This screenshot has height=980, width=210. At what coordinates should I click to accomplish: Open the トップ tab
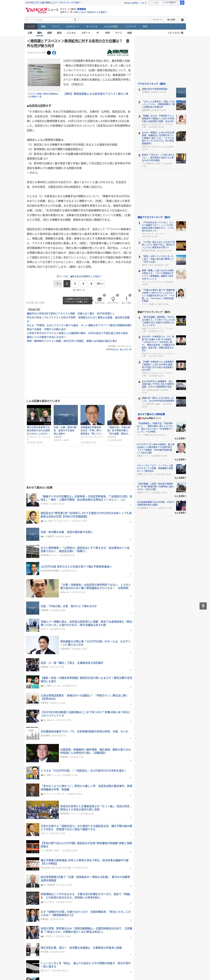(x=31, y=27)
